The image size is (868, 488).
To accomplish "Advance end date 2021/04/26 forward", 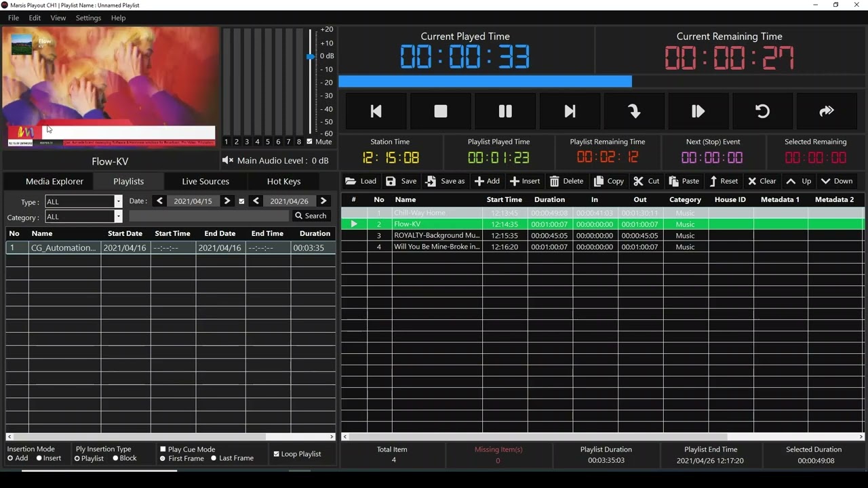I will 323,201.
